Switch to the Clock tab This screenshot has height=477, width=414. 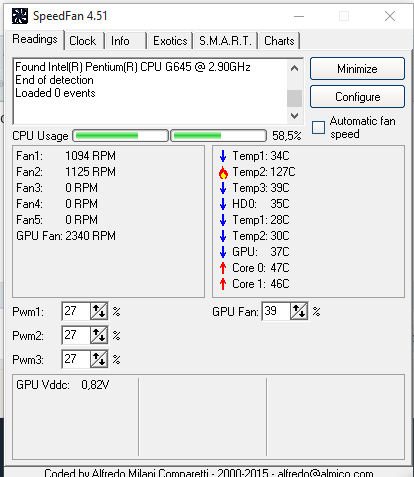pos(83,41)
